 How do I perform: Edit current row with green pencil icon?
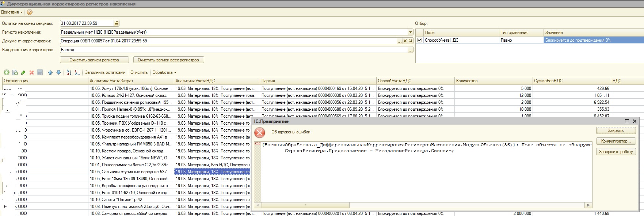click(x=23, y=72)
